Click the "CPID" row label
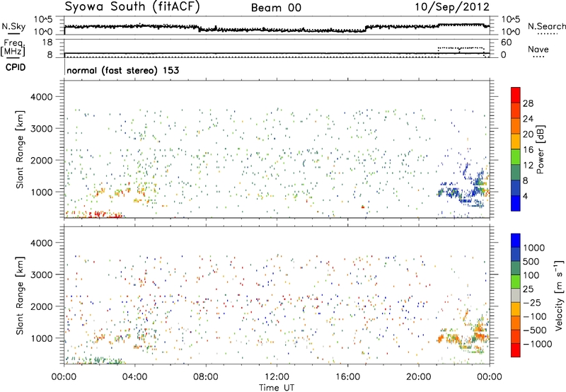Image resolution: width=566 pixels, height=392 pixels. (x=16, y=67)
